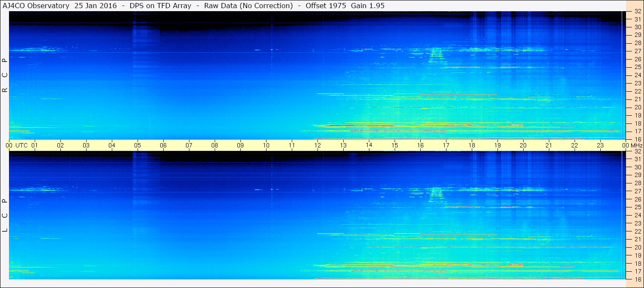Select hour marker 10 on the time axis
The width and height of the screenshot is (644, 288).
click(266, 145)
